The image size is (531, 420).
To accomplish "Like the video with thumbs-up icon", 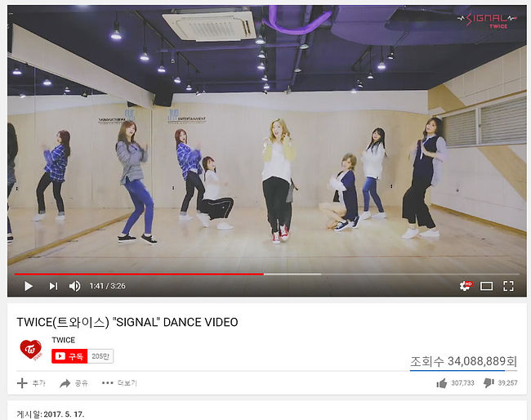I will 455,383.
